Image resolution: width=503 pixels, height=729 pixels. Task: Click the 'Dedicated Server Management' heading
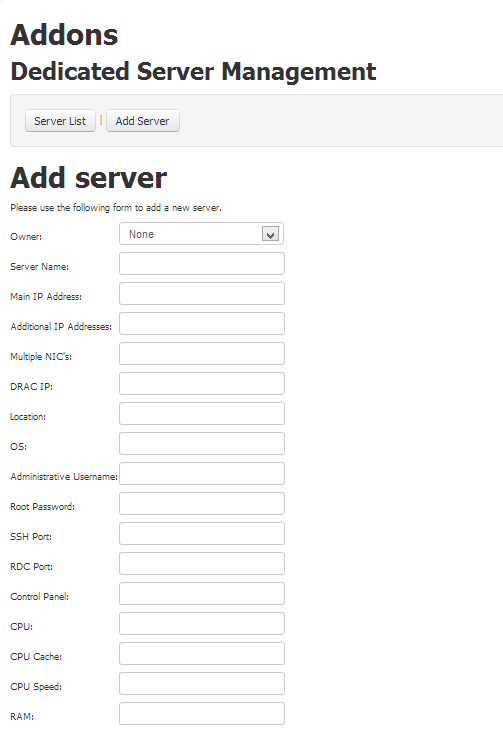tap(193, 72)
